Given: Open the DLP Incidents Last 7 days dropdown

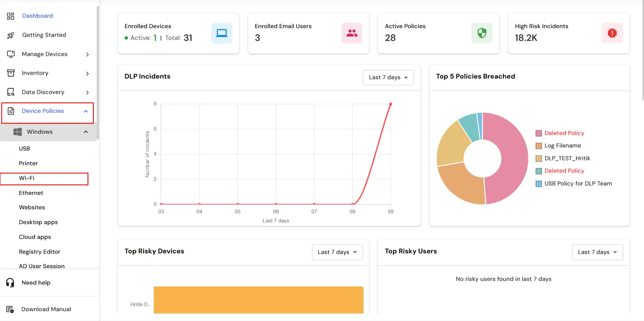Looking at the screenshot, I should coord(388,77).
